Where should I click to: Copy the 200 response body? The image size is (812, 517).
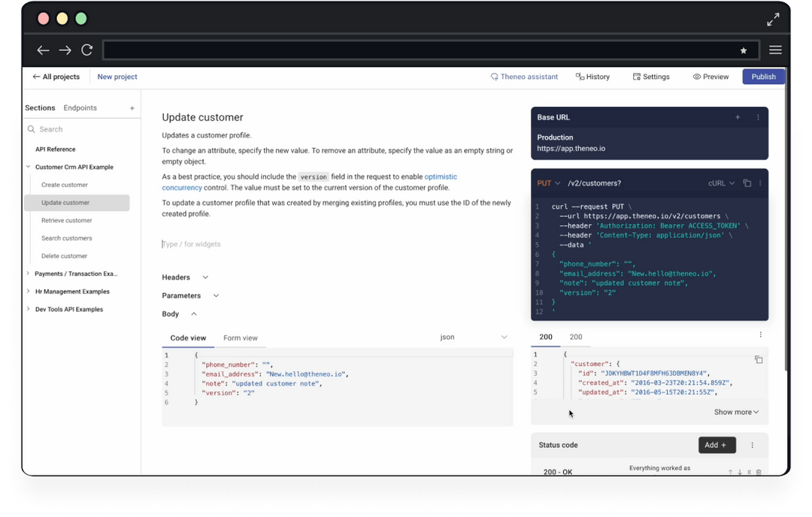(x=759, y=361)
